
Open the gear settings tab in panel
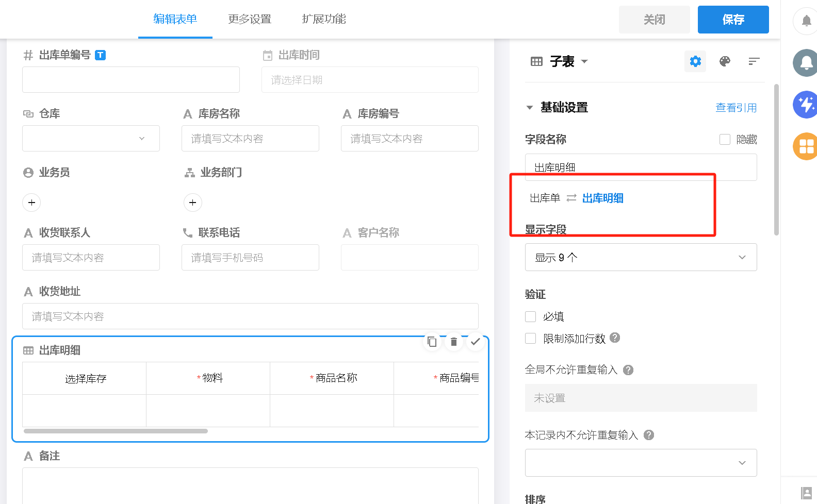point(695,61)
